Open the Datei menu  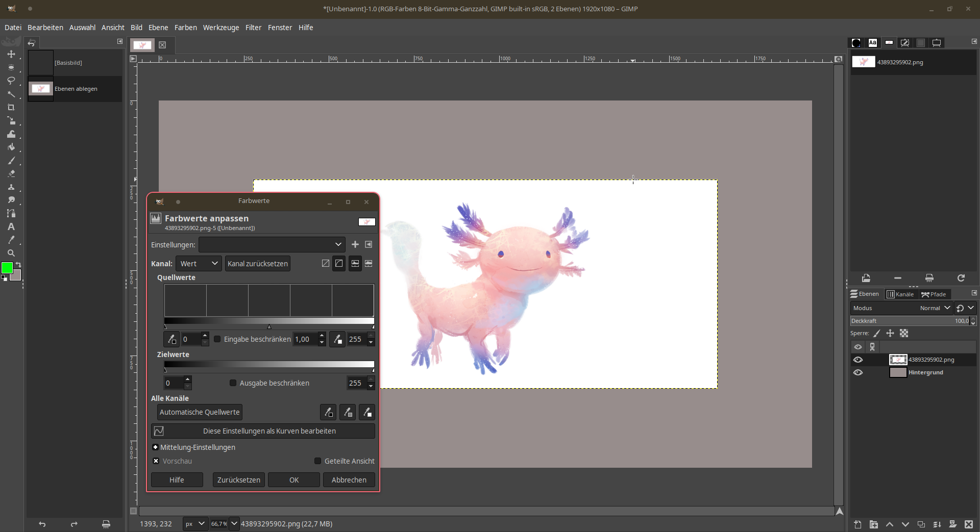tap(13, 28)
